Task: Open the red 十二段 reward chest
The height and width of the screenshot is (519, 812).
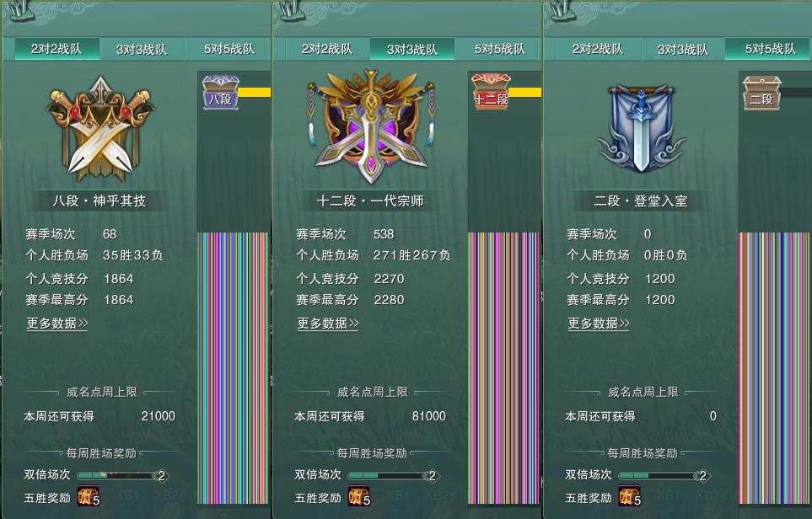Action: point(491,93)
